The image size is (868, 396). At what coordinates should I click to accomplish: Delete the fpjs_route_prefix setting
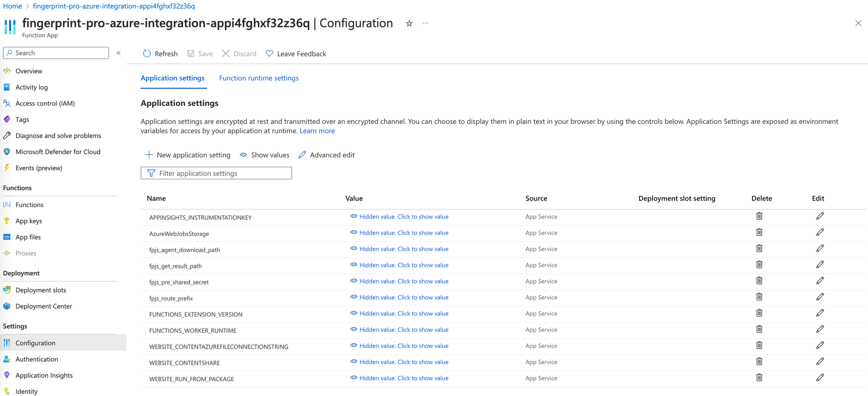tap(759, 297)
